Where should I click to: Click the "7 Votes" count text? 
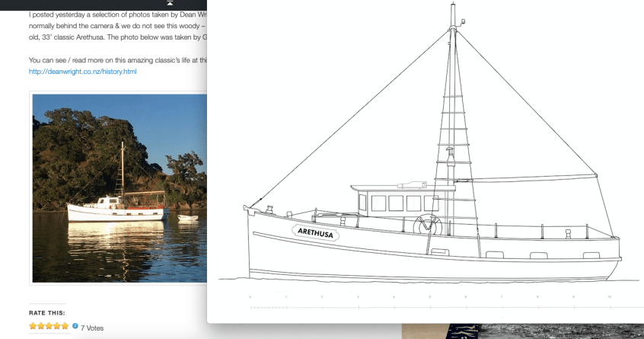(92, 328)
